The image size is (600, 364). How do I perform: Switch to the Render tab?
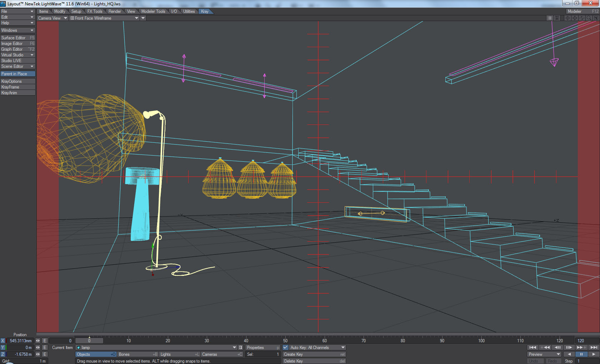(115, 11)
